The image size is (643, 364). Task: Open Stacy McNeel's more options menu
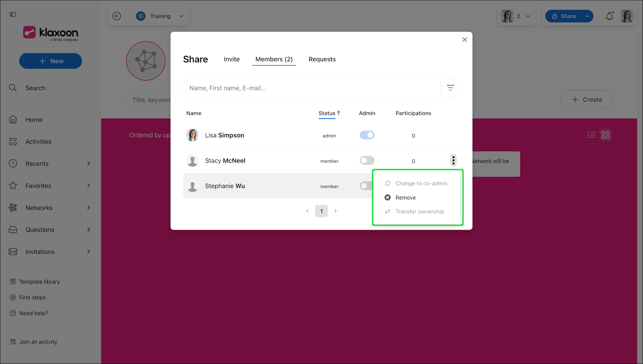(x=454, y=160)
